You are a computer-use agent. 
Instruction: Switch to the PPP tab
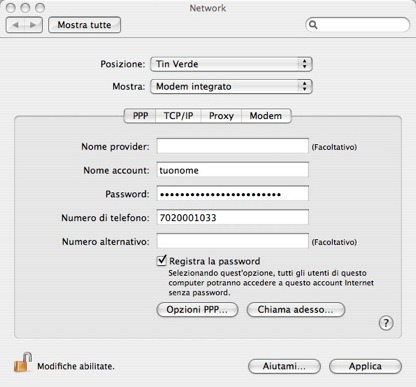coord(140,116)
